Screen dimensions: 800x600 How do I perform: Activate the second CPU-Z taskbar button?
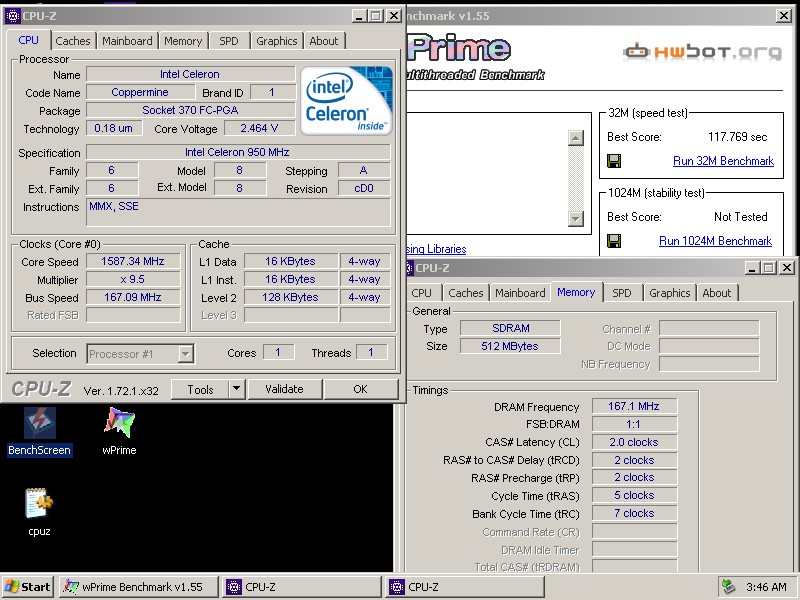pyautogui.click(x=465, y=587)
